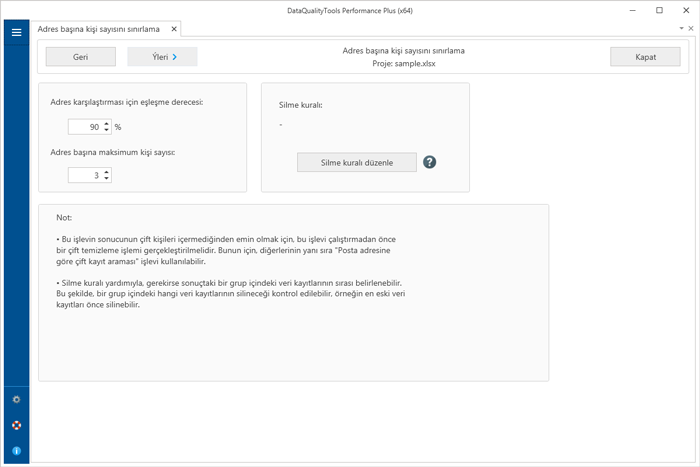This screenshot has height=467, width=700.
Task: Open the hamburger menu in sidebar
Action: point(17,32)
